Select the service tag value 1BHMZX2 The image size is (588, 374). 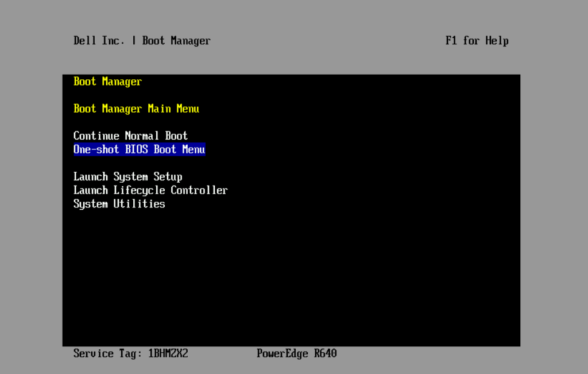tap(168, 353)
